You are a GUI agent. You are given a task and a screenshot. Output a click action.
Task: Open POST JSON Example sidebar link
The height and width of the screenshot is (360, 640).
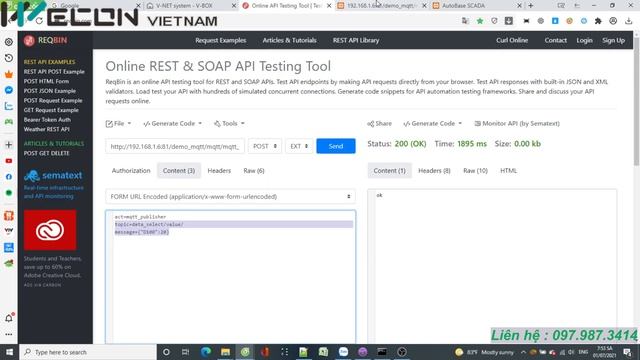pos(50,91)
